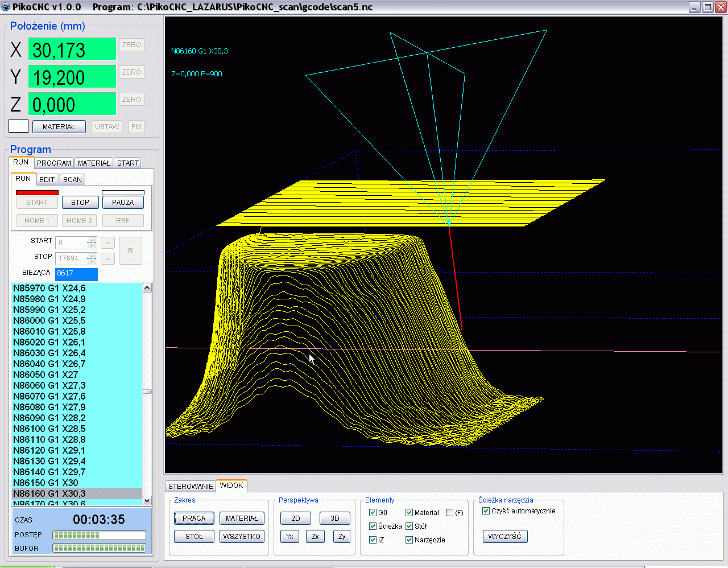
Task: Focus the STOP line number field
Action: click(71, 258)
